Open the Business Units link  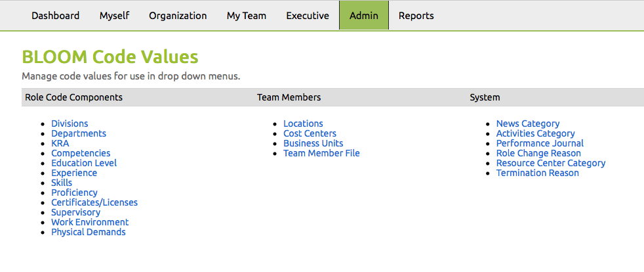pos(313,143)
